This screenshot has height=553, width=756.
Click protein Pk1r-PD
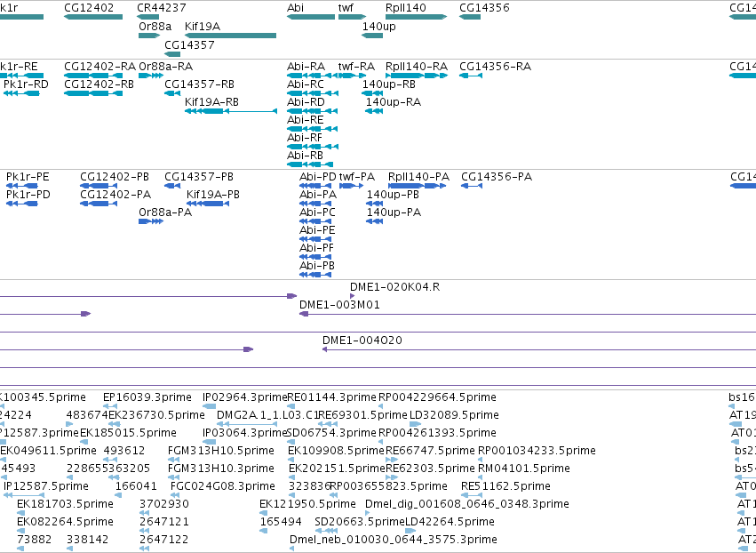pyautogui.click(x=21, y=204)
